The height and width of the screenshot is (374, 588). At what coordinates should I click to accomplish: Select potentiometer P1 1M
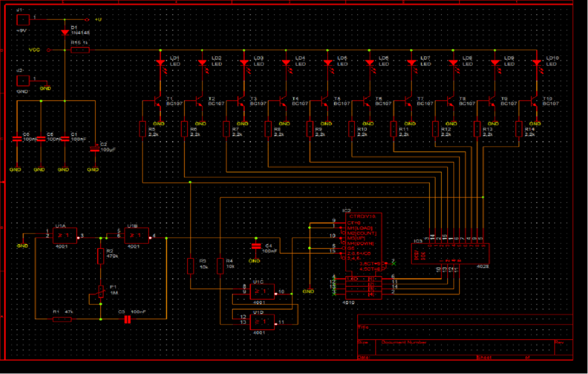pyautogui.click(x=100, y=292)
